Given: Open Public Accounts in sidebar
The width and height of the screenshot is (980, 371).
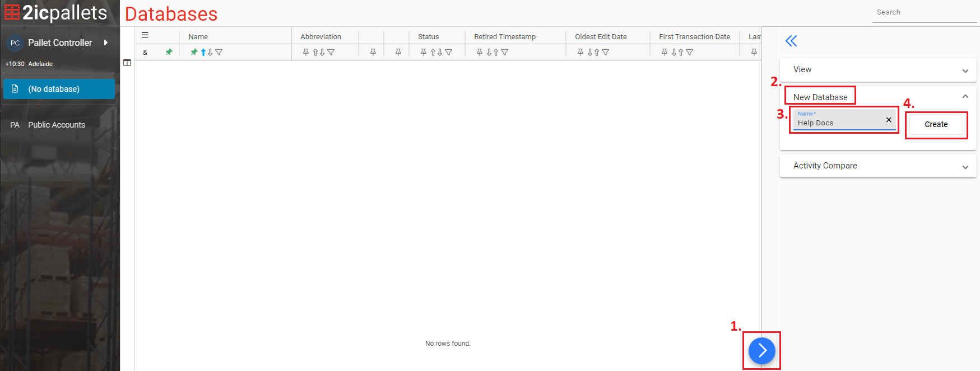Looking at the screenshot, I should point(57,125).
